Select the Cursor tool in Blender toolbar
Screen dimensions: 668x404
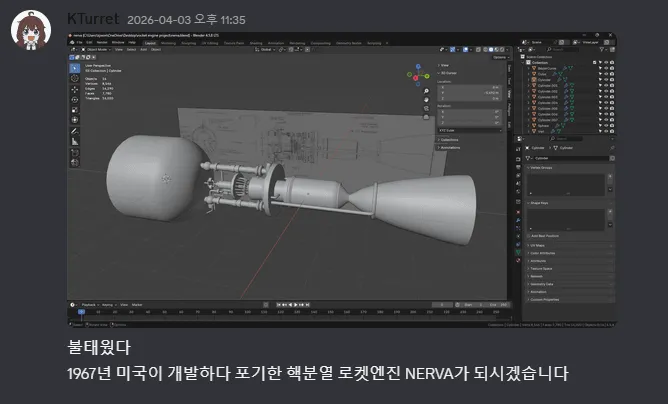pos(75,78)
